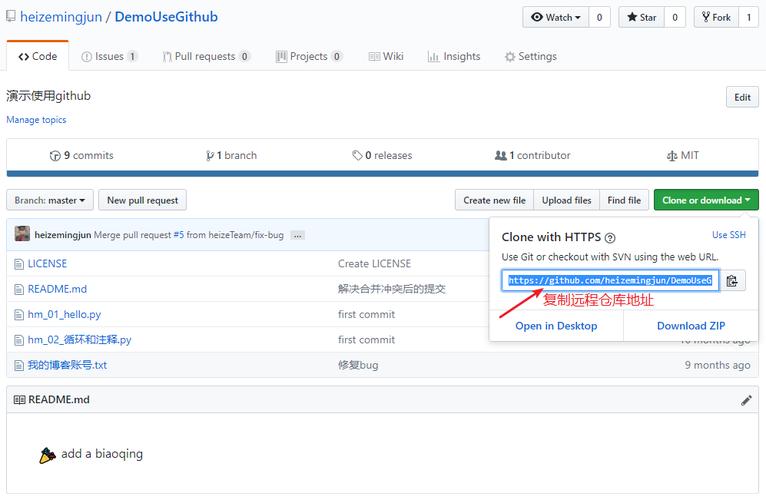
Task: Open the Projects tab
Action: point(309,57)
